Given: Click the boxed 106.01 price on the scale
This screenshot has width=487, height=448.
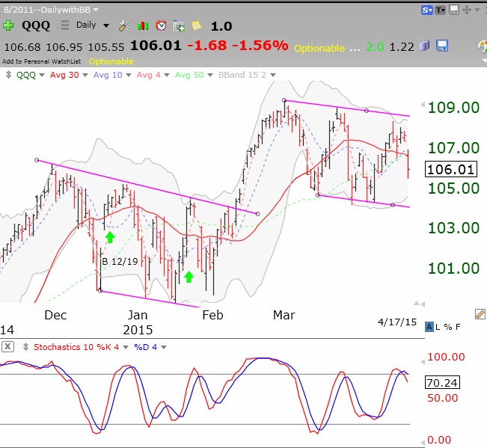Looking at the screenshot, I should (450, 170).
